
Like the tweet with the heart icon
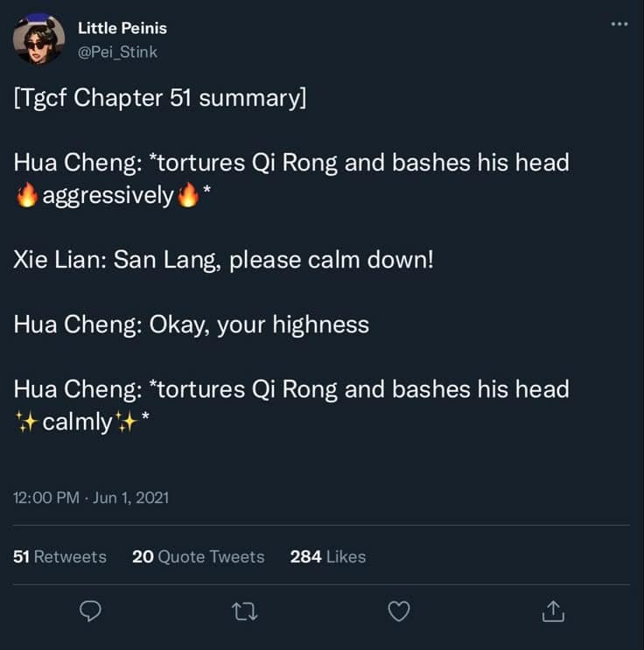point(399,612)
